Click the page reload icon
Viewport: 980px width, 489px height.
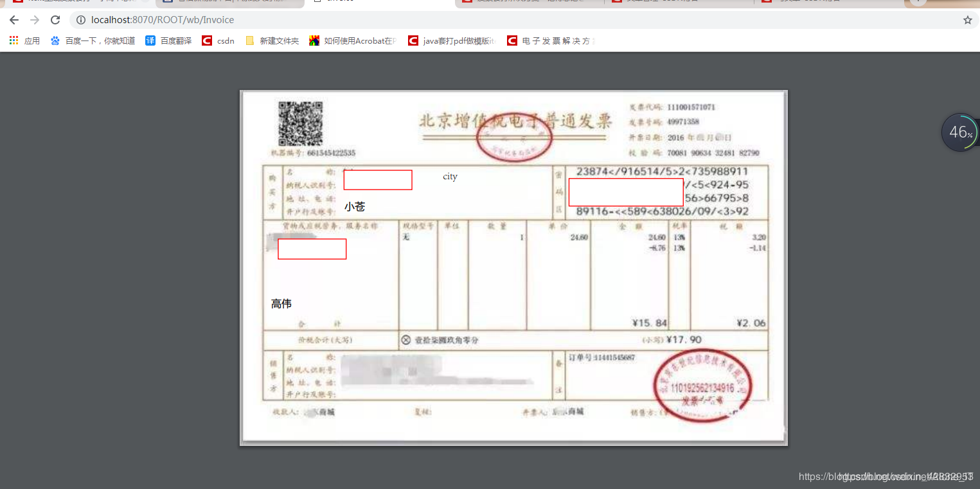55,20
